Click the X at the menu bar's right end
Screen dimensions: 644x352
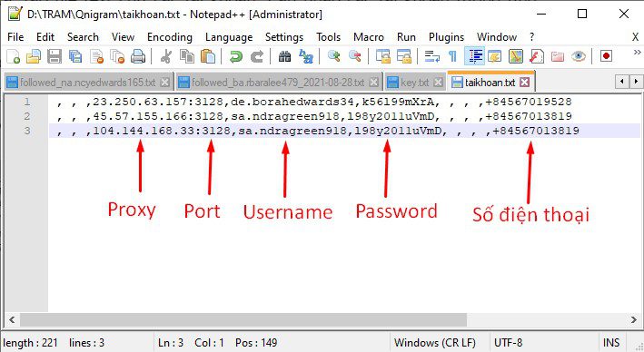[x=635, y=37]
